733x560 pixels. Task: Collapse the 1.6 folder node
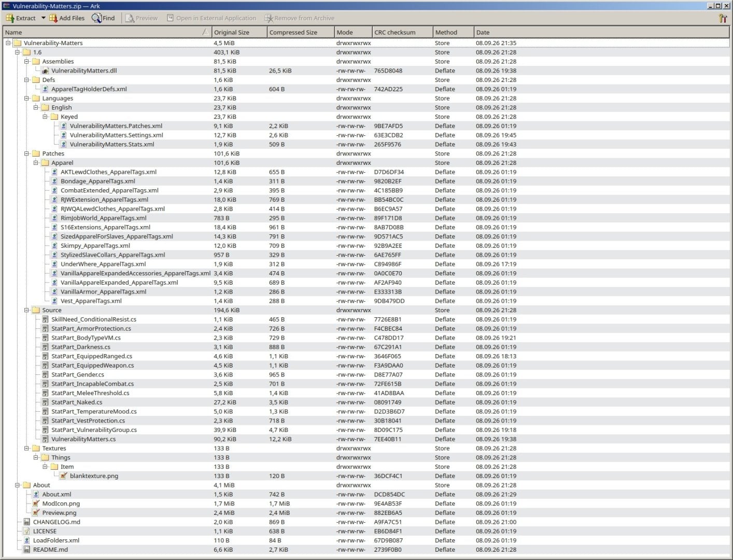[18, 52]
